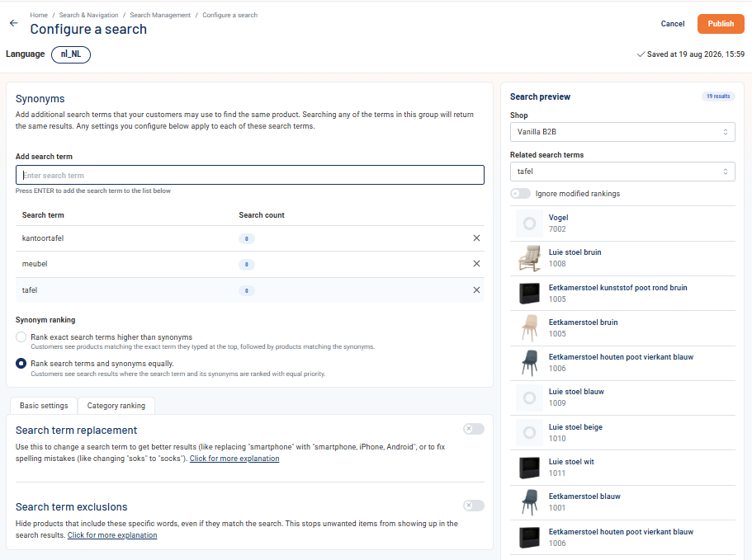Click the Luie stoel beige product name
The image size is (752, 560).
coord(575,427)
